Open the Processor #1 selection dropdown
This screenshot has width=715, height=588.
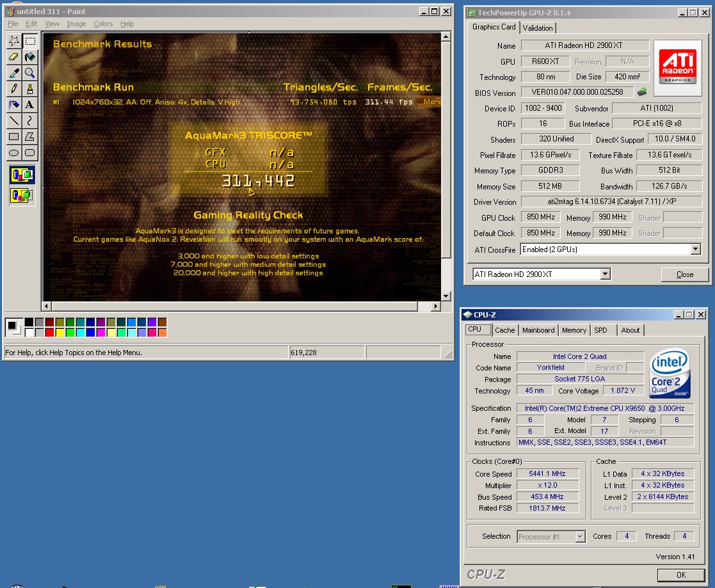(x=580, y=536)
